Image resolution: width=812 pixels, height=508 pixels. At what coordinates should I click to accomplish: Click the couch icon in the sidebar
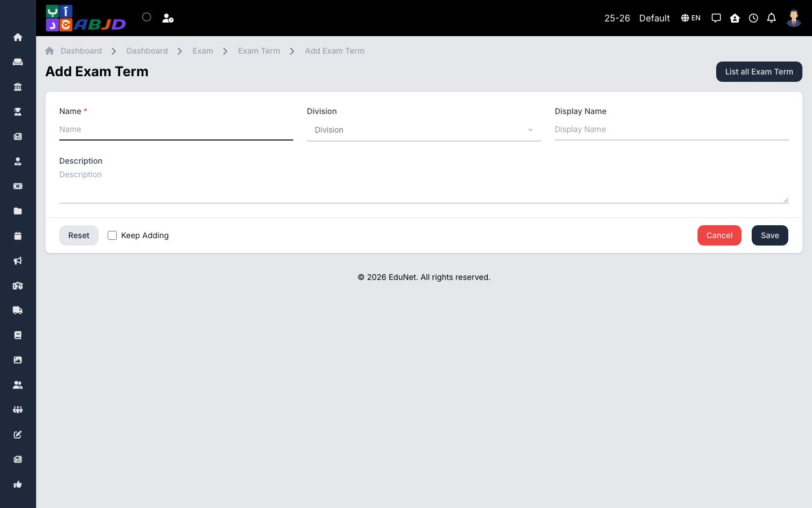(x=17, y=62)
